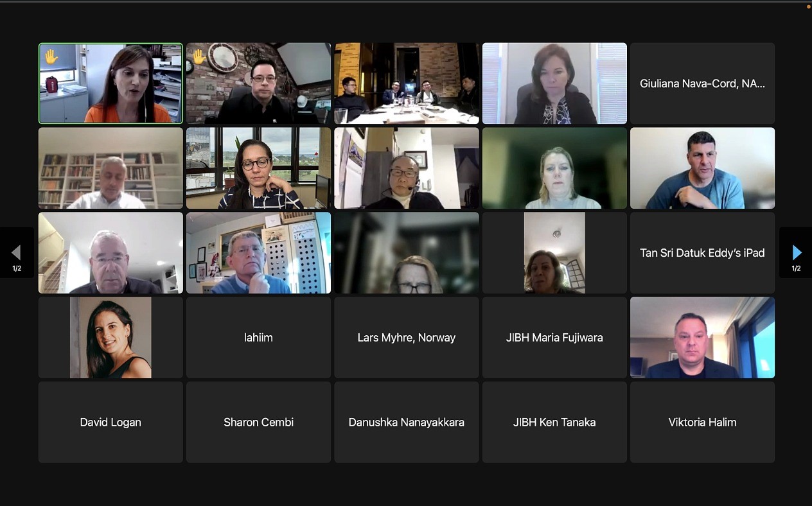Select the woman in checkered top video tile
This screenshot has height=506, width=812.
point(258,168)
